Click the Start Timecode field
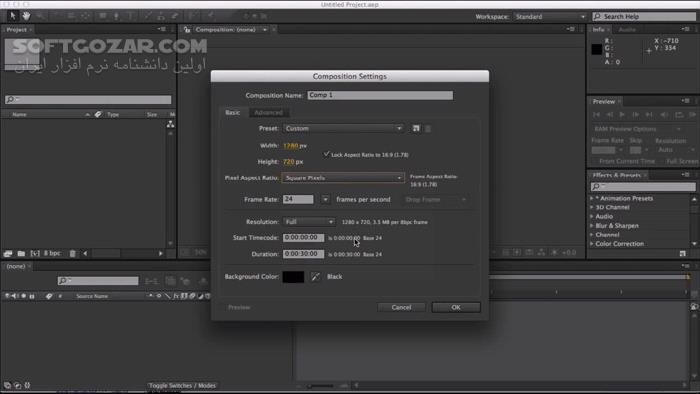Image resolution: width=700 pixels, height=394 pixels. (x=303, y=238)
